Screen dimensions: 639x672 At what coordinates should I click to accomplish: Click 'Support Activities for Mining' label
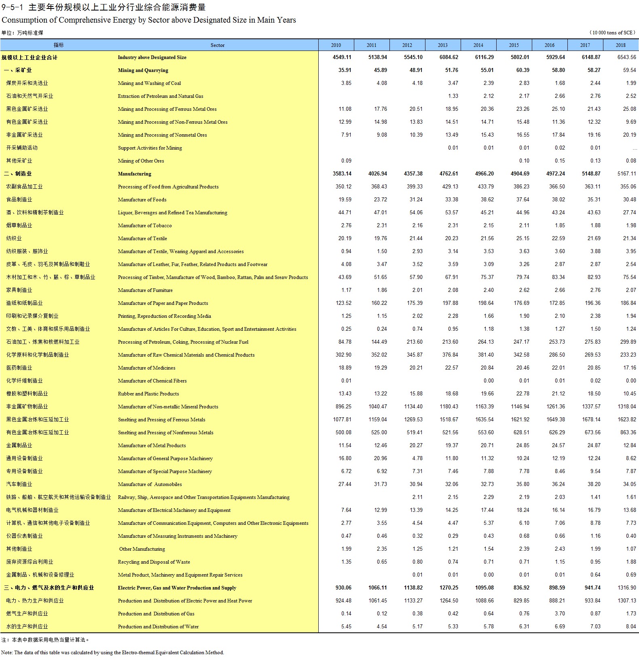pos(150,148)
